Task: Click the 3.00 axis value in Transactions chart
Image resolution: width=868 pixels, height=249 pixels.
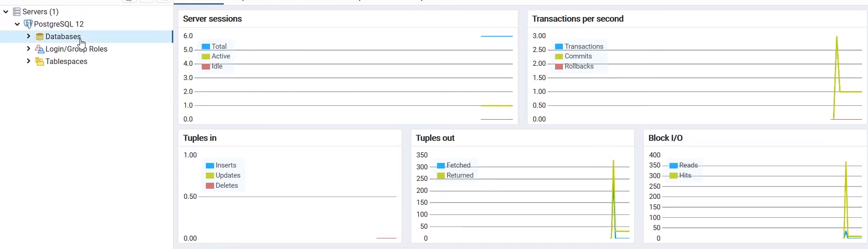Action: click(539, 36)
